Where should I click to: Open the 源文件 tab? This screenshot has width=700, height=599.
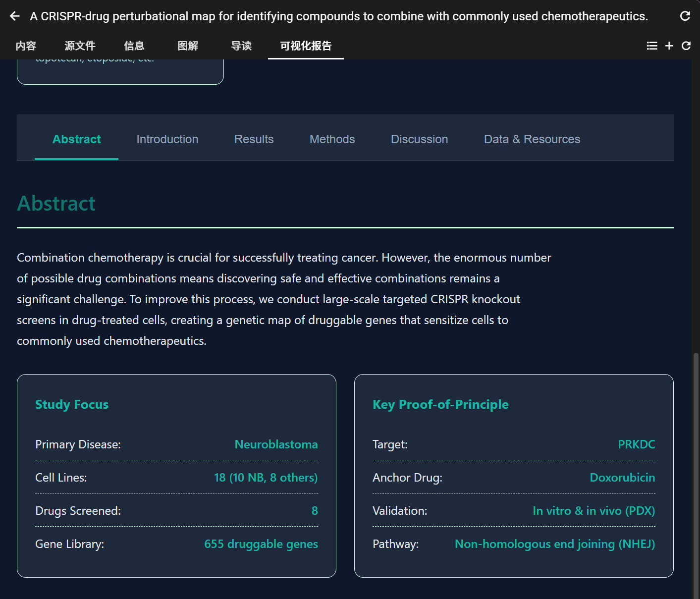(x=80, y=46)
